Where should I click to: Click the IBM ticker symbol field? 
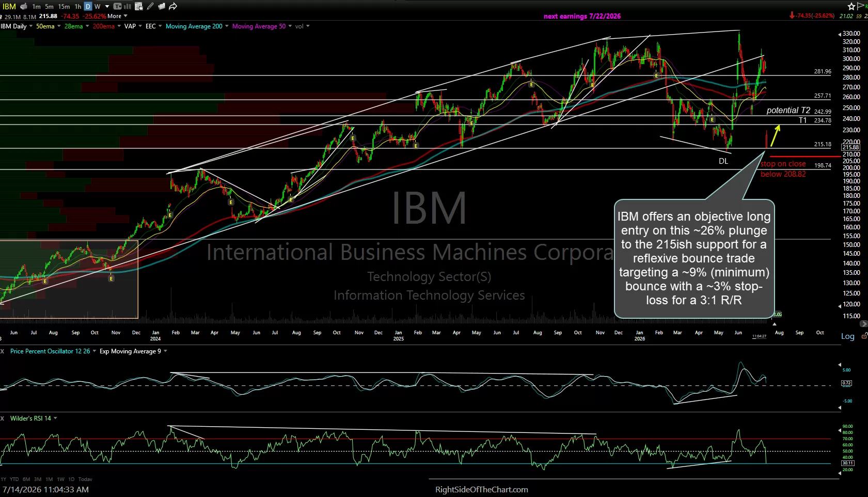[x=9, y=6]
